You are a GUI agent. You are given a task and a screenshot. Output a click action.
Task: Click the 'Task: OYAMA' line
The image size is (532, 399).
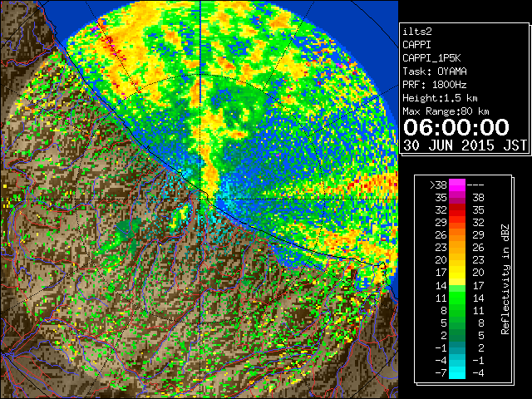(434, 71)
